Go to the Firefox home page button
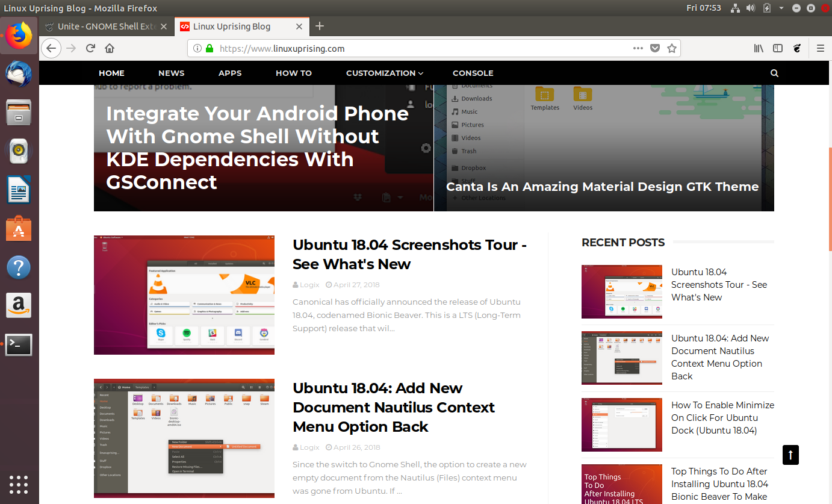The width and height of the screenshot is (832, 504). pos(110,48)
